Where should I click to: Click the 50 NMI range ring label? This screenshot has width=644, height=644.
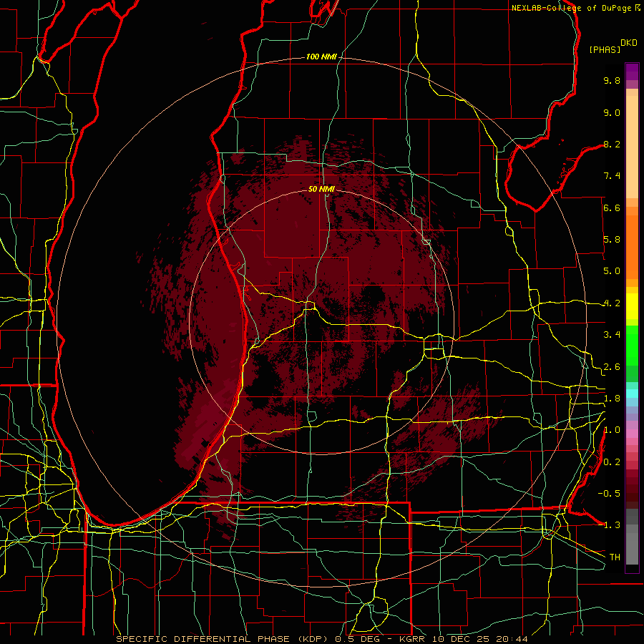tap(321, 189)
